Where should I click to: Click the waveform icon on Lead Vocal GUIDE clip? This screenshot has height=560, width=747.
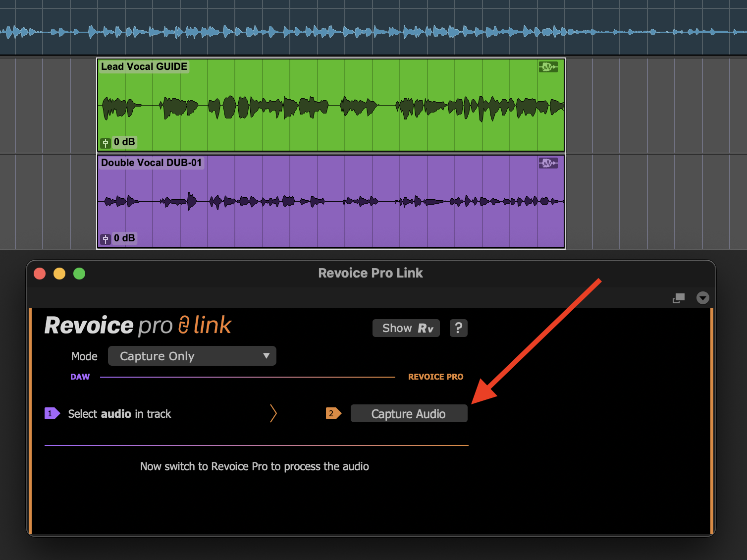click(548, 67)
